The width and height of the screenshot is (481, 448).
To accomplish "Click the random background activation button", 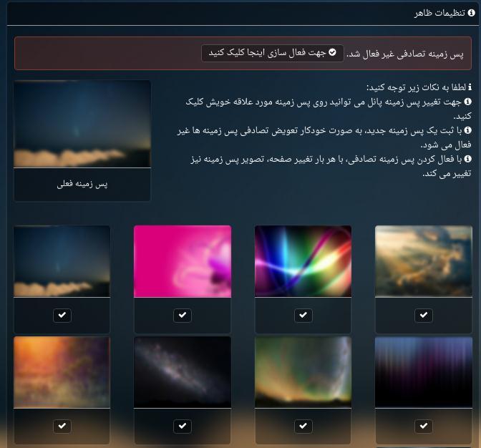I will [x=272, y=54].
